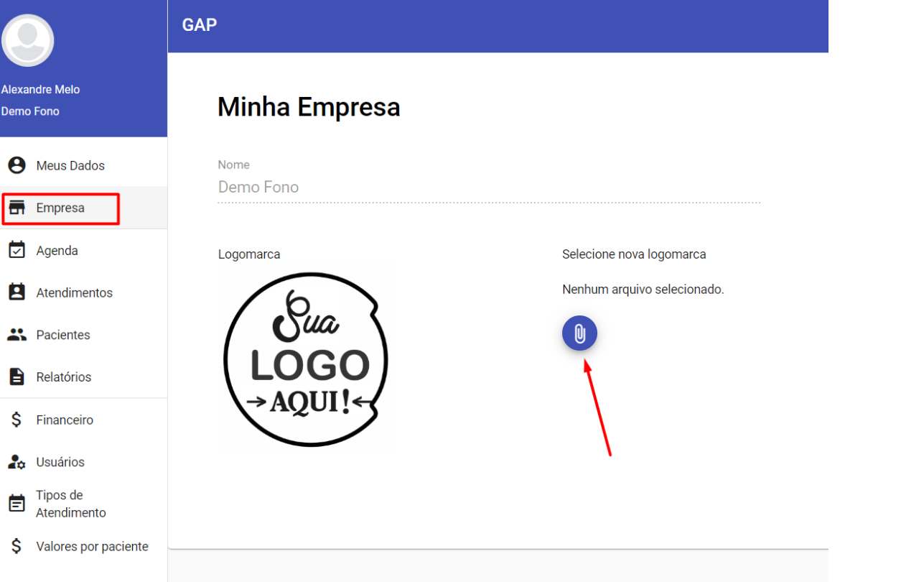Click the Relatórios document icon

pyautogui.click(x=17, y=377)
